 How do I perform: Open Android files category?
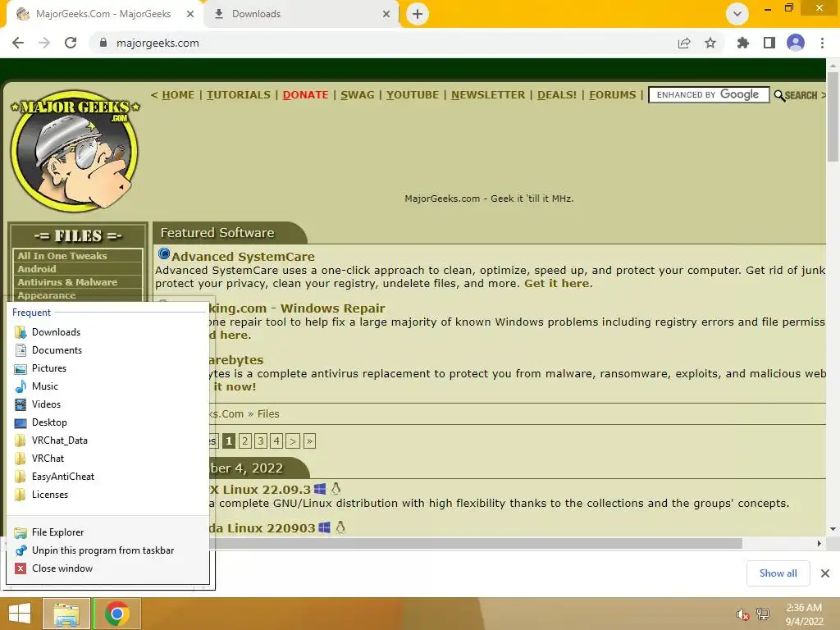click(x=36, y=269)
